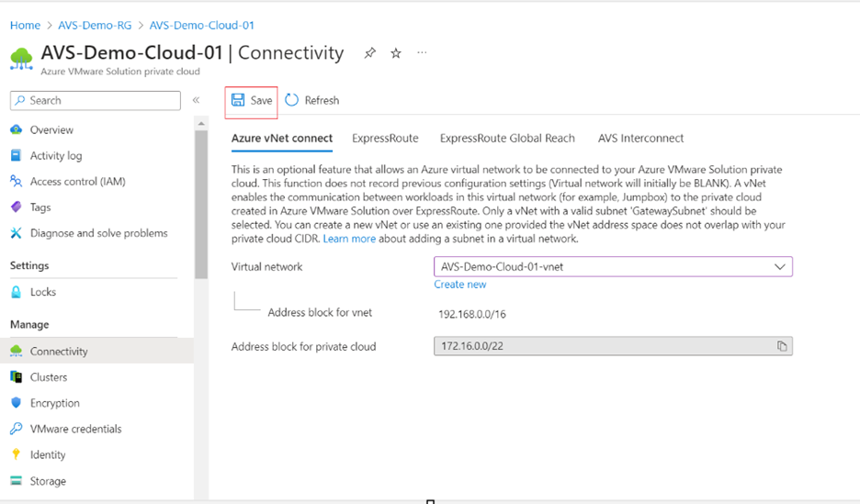Screen dimensions: 860x504
Task: Click the VMware credentials key icon
Action: click(16, 429)
